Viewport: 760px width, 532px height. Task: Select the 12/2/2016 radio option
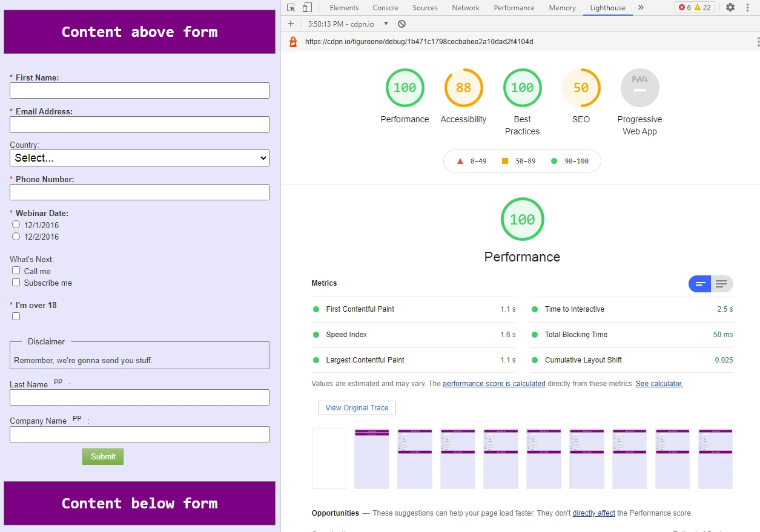tap(16, 236)
